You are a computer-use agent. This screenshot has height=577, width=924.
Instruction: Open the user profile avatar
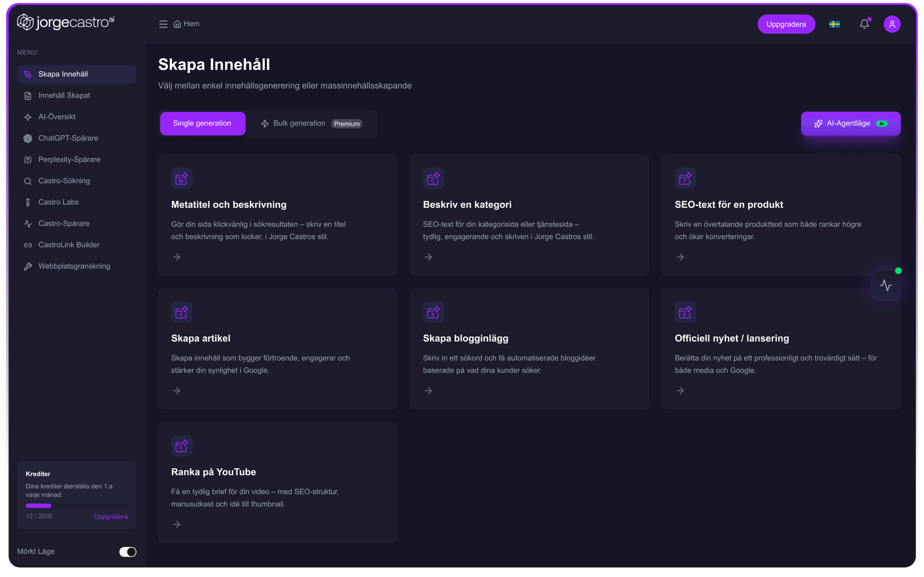tap(892, 24)
